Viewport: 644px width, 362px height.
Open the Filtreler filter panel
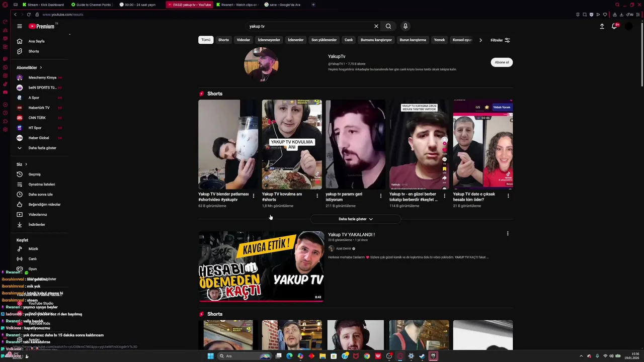pyautogui.click(x=501, y=40)
